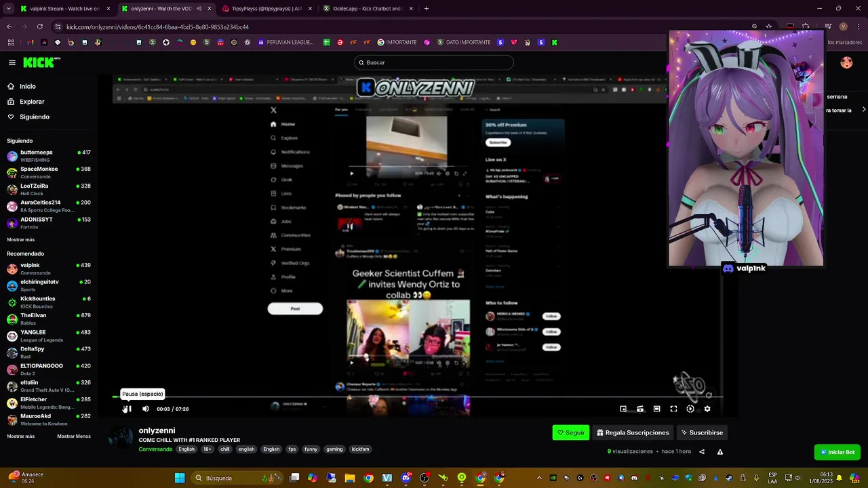Viewport: 868px width, 488px height.
Task: Seek on the video progress bar
Action: (418, 397)
